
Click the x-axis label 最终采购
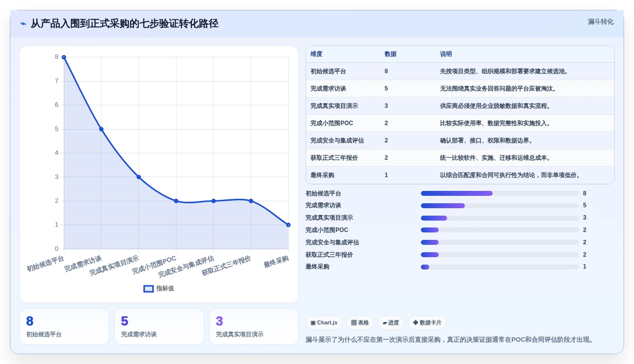pyautogui.click(x=276, y=262)
